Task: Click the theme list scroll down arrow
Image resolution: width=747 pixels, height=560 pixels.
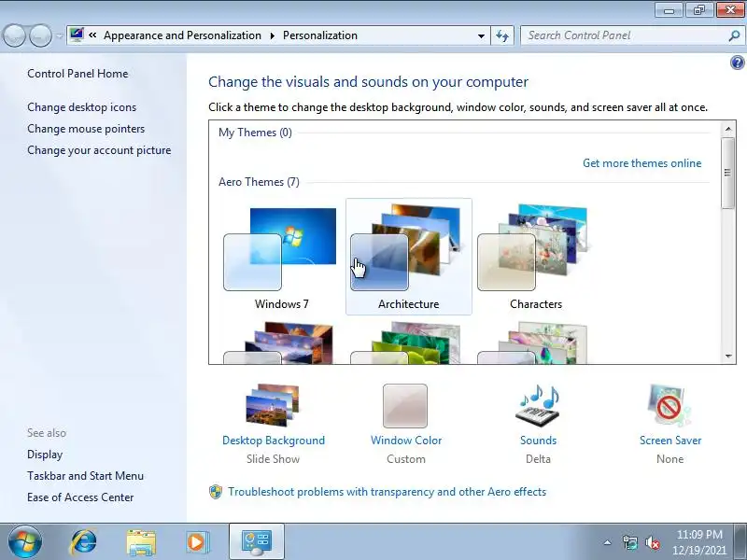Action: pyautogui.click(x=728, y=357)
